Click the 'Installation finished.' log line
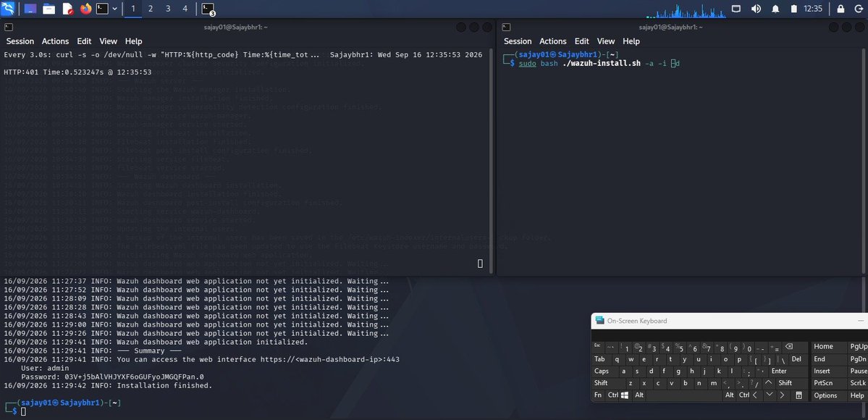868x420 pixels. pos(108,386)
